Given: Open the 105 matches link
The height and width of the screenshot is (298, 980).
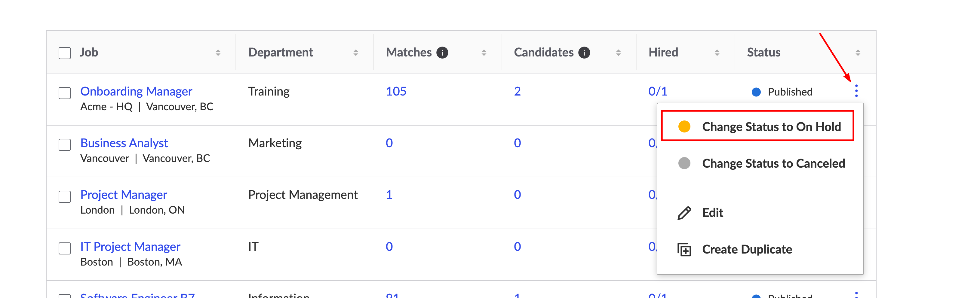Looking at the screenshot, I should (x=396, y=91).
